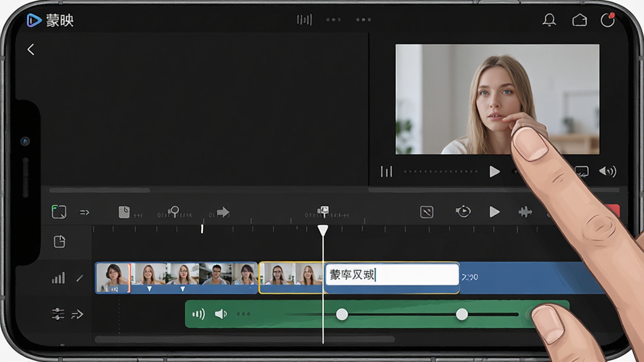Viewport: 644px width, 362px height.
Task: Click the horizontal scrollbar below the timeline
Action: [245, 339]
